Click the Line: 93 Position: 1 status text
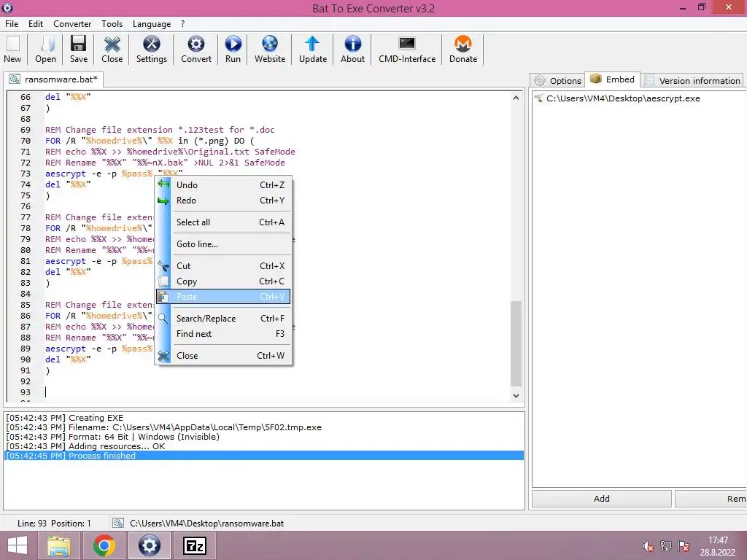 (x=54, y=524)
